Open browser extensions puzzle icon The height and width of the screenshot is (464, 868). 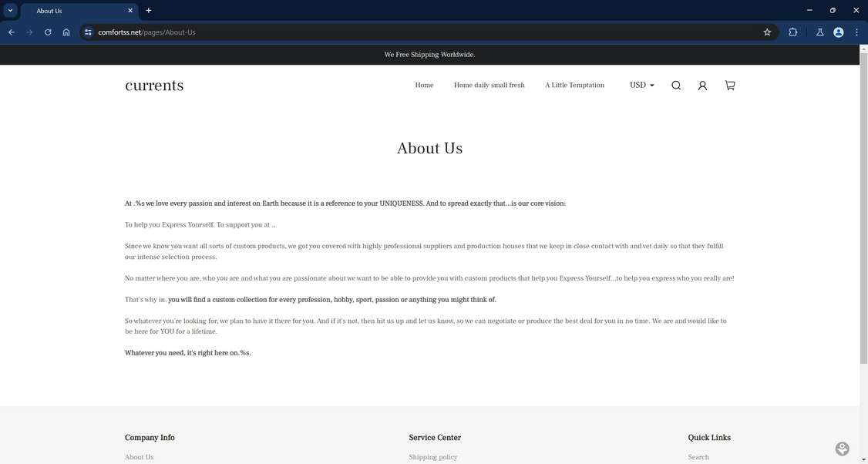(x=792, y=32)
